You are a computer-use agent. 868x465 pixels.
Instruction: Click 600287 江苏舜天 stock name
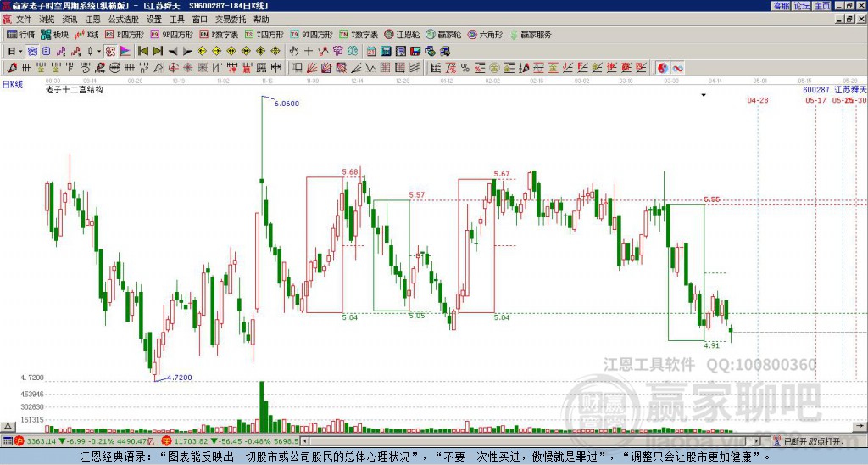(x=834, y=89)
